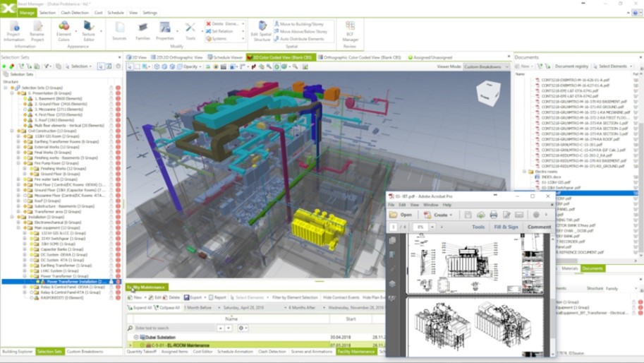Expand the Electromechanical tree node

18,222
